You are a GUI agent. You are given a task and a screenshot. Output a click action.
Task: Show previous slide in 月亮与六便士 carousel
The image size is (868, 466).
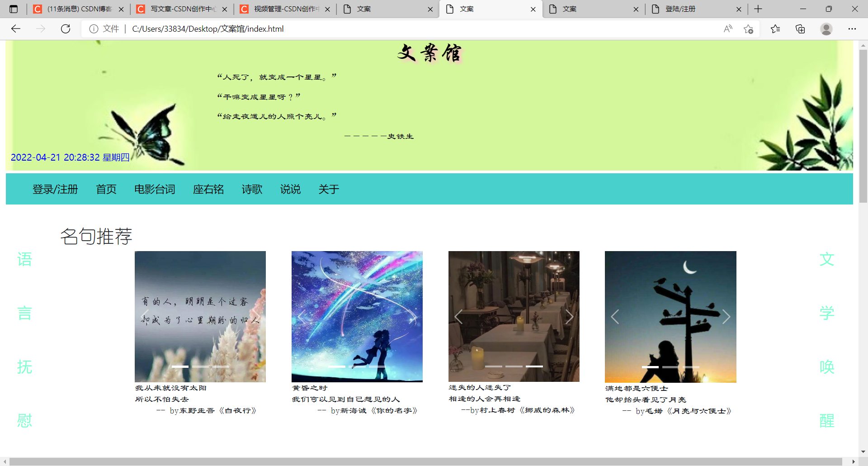(615, 317)
